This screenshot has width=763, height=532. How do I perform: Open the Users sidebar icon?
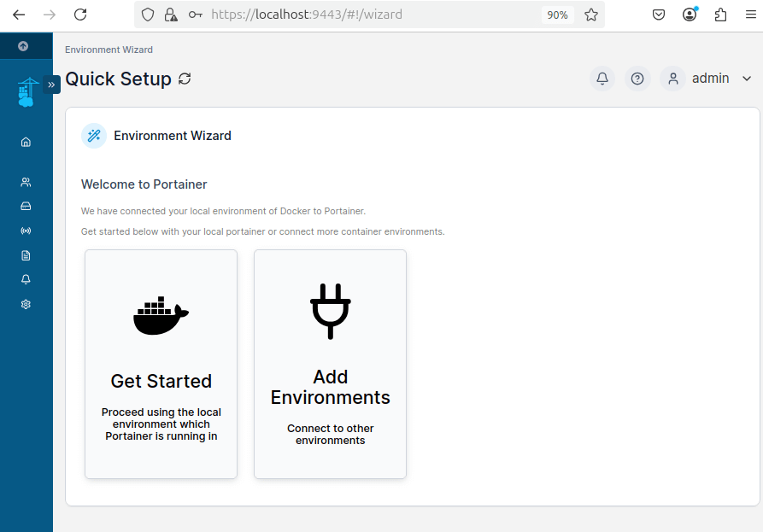(26, 182)
